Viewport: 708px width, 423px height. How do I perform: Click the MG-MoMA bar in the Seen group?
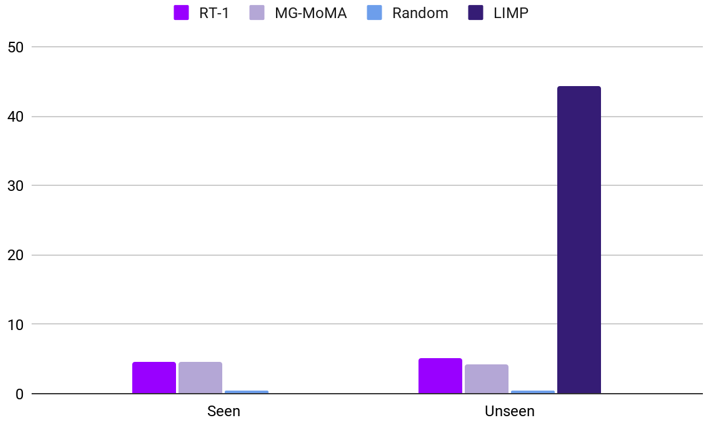(200, 378)
